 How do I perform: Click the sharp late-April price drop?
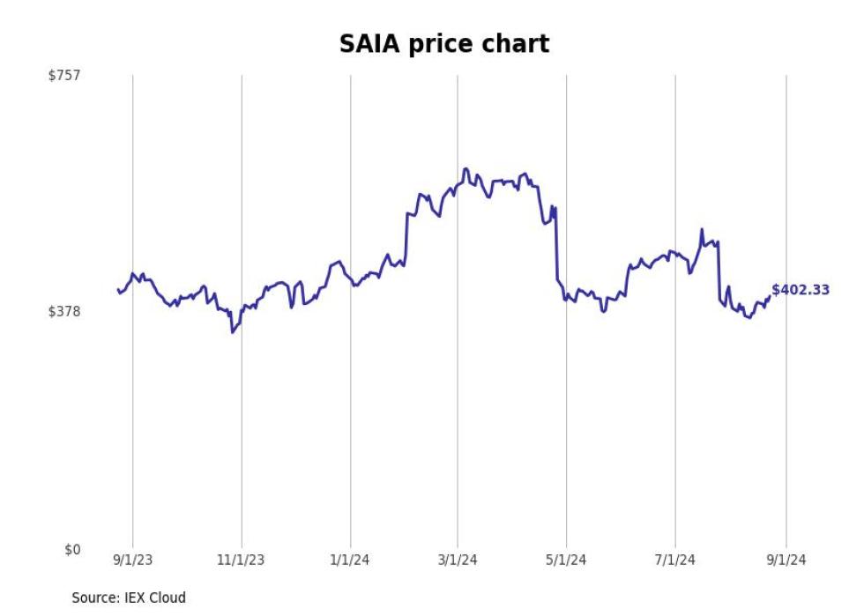click(x=556, y=245)
